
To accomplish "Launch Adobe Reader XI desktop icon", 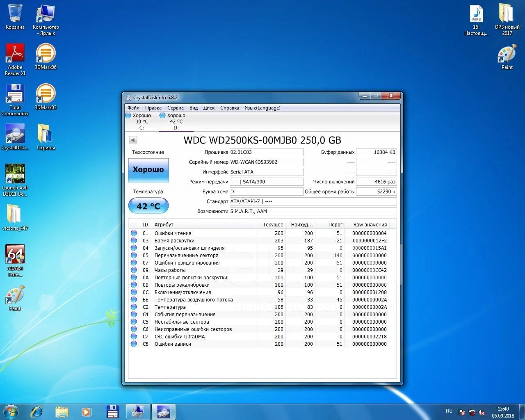I will [15, 59].
